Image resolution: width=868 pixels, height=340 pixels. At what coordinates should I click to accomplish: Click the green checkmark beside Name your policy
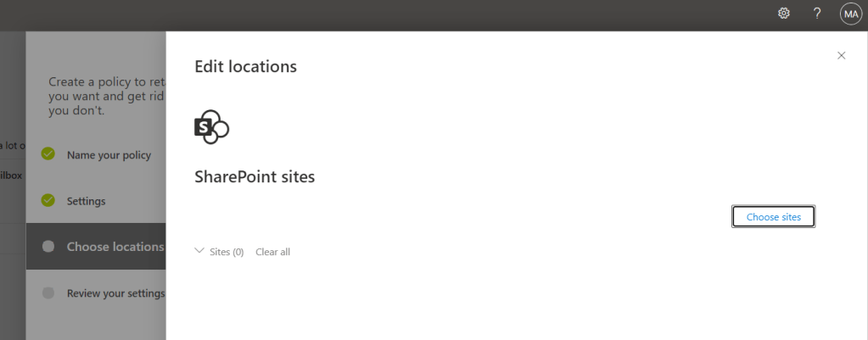(48, 154)
